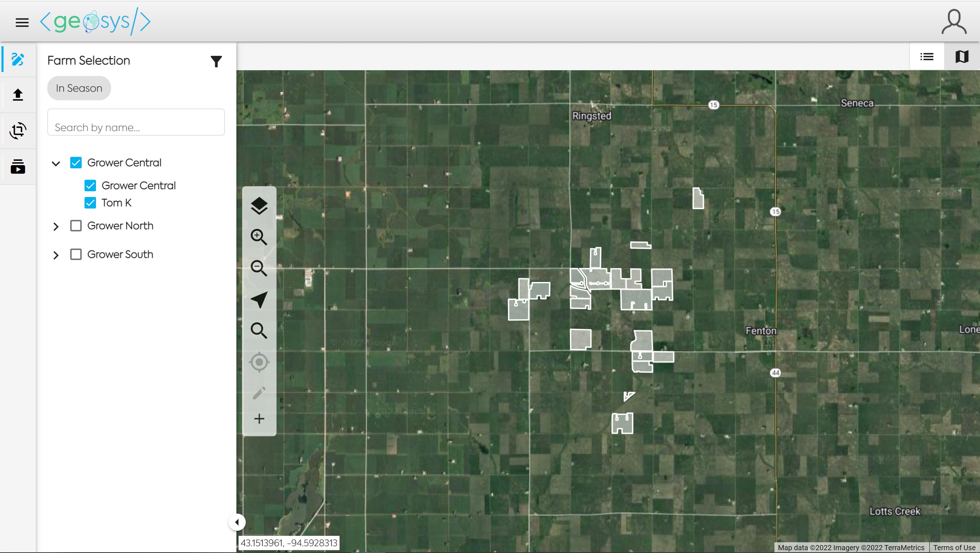The image size is (980, 553).
Task: Click the navigation arrow tool
Action: click(259, 300)
